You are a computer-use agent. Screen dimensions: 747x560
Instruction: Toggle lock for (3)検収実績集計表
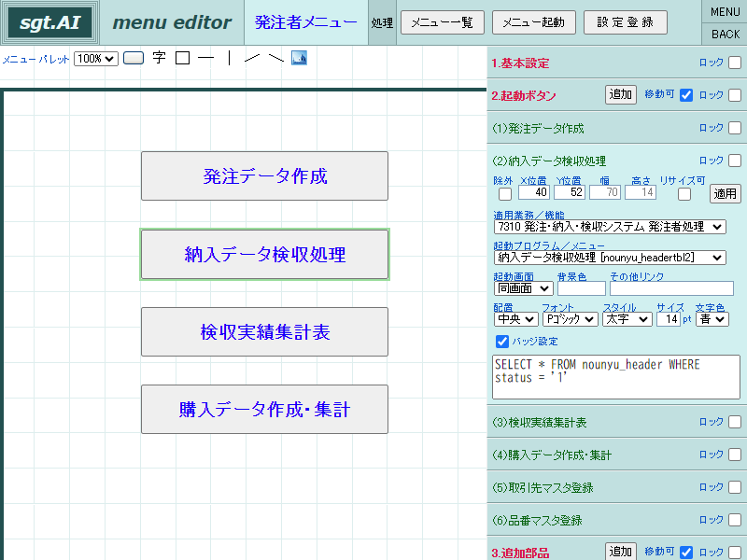click(x=735, y=422)
